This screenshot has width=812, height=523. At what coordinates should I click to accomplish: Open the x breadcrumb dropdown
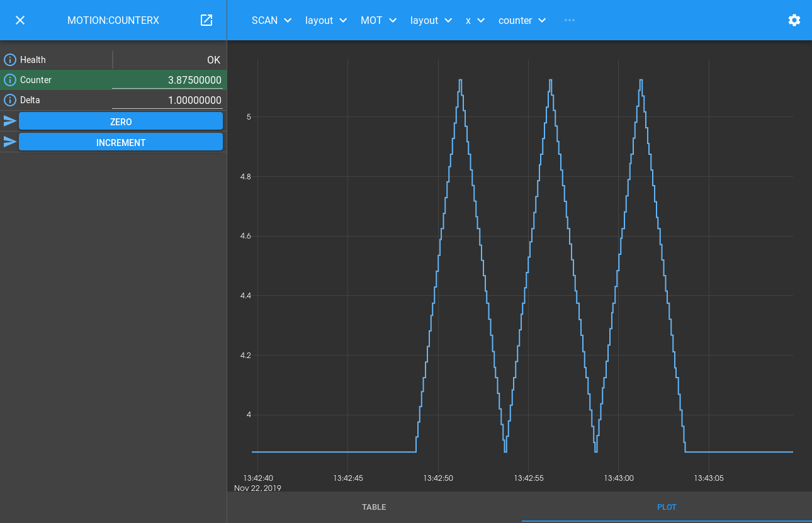[475, 20]
